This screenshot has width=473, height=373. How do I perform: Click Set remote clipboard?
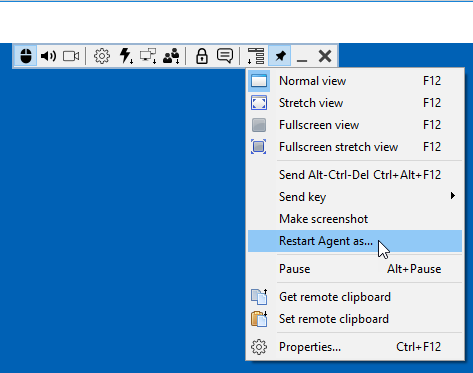355,319
